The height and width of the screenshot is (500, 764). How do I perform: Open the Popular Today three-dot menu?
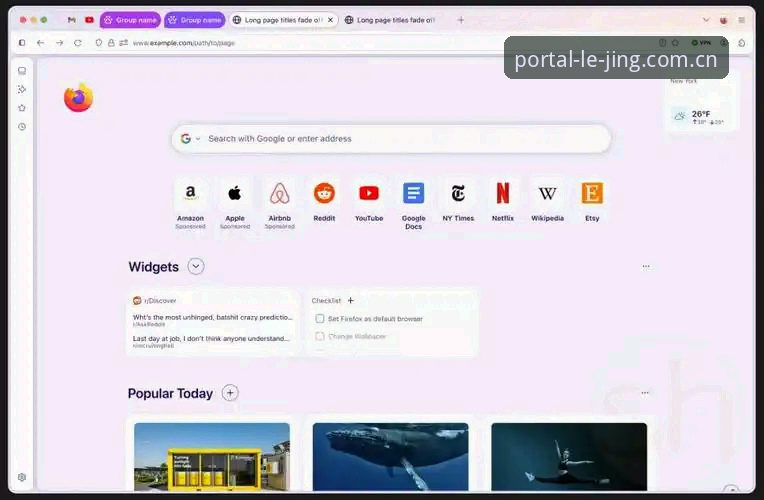(645, 393)
